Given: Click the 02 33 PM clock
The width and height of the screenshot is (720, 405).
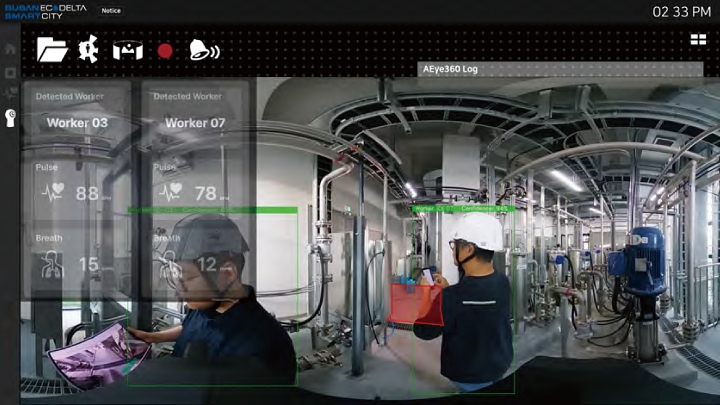Looking at the screenshot, I should pos(681,12).
